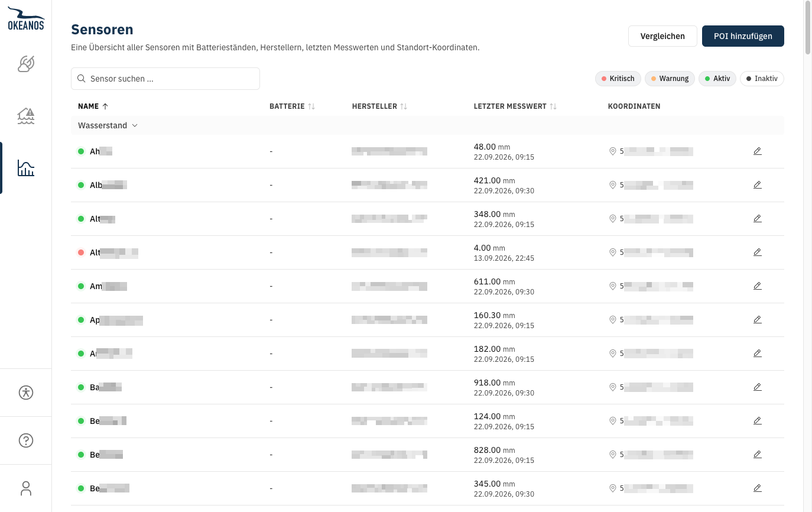Open coordinates of the 4.00 mm sensor
Viewport: 812px width, 512px height.
point(651,252)
